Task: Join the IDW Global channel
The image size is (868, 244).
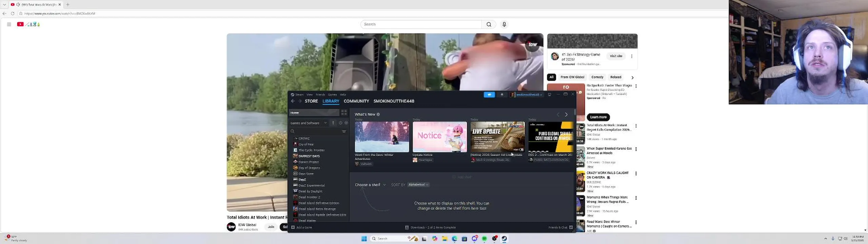Action: click(271, 227)
